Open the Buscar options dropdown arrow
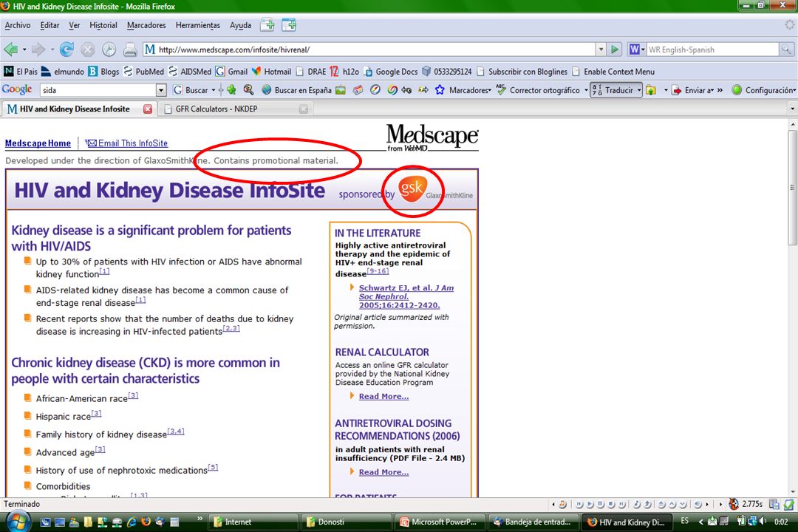This screenshot has width=798, height=532. point(214,90)
